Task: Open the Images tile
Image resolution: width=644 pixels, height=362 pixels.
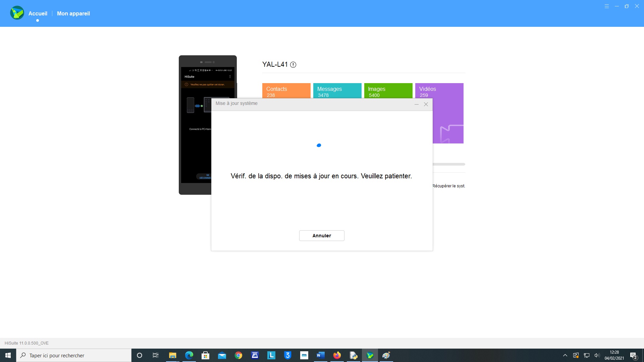Action: (388, 90)
